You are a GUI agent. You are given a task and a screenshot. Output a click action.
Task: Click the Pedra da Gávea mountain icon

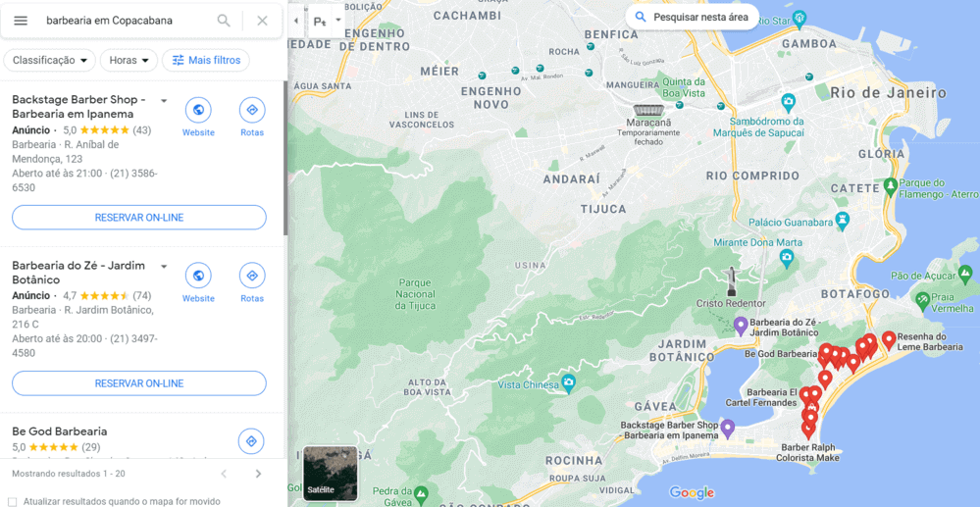click(421, 493)
